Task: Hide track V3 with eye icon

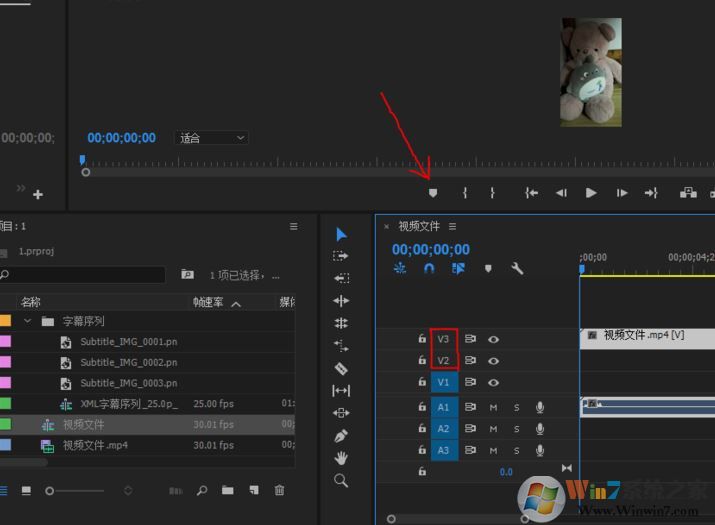Action: pyautogui.click(x=493, y=339)
